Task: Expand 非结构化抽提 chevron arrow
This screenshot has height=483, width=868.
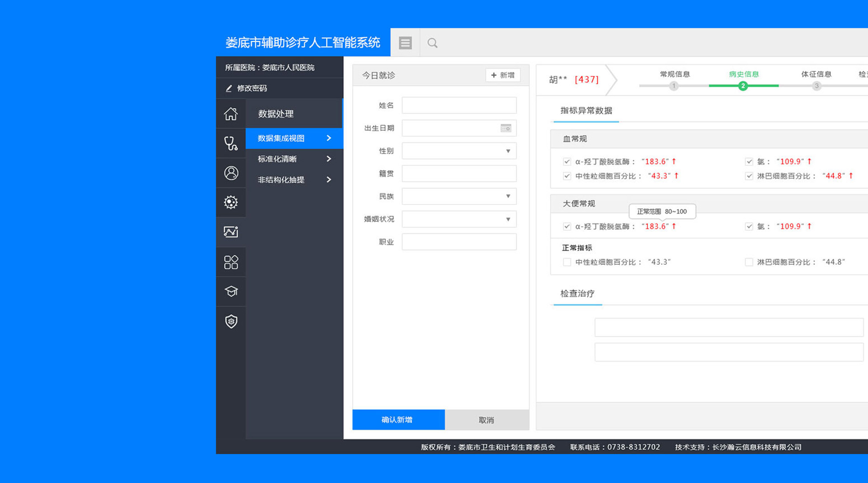Action: coord(329,180)
